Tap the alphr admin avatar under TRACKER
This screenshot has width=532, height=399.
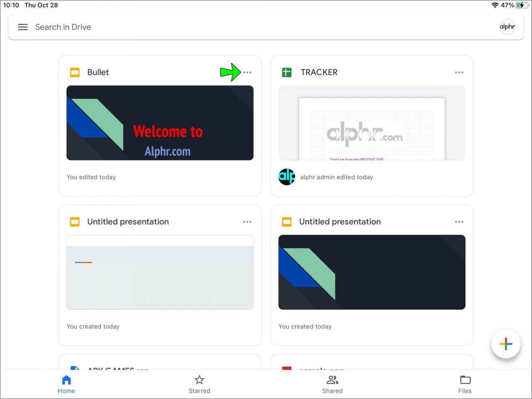click(x=287, y=177)
